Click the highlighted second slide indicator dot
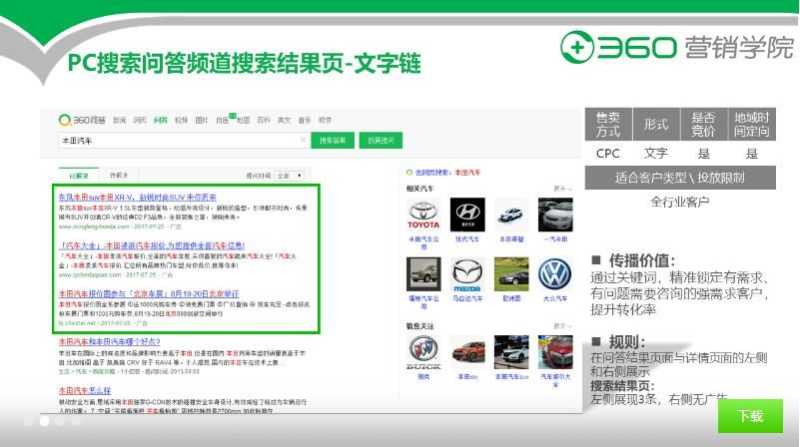 [x=44, y=421]
